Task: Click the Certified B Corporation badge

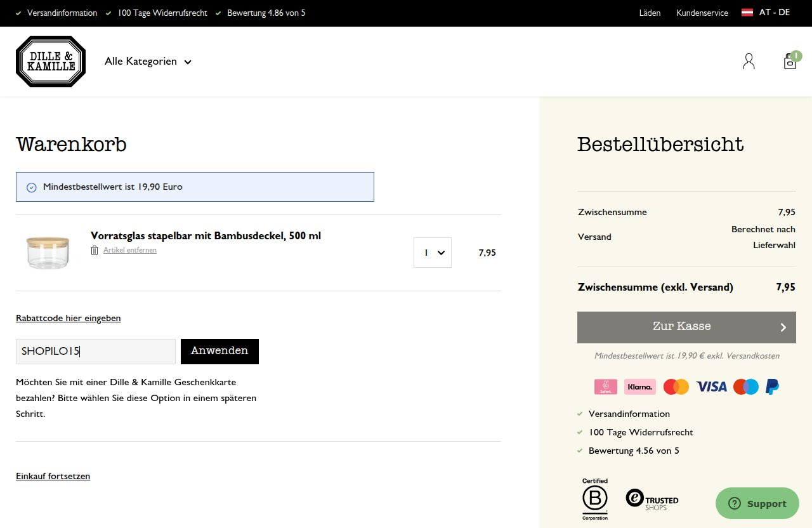Action: 595,499
